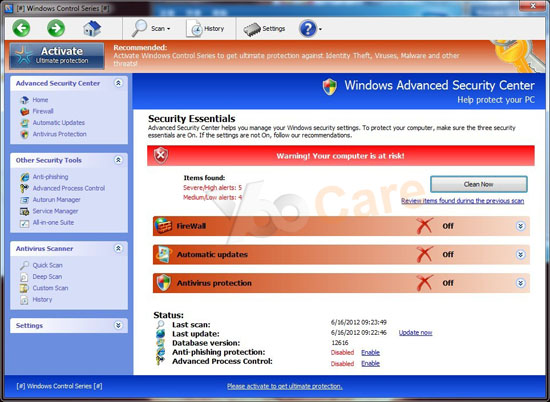Click the red X on Automatic updates row

point(425,254)
